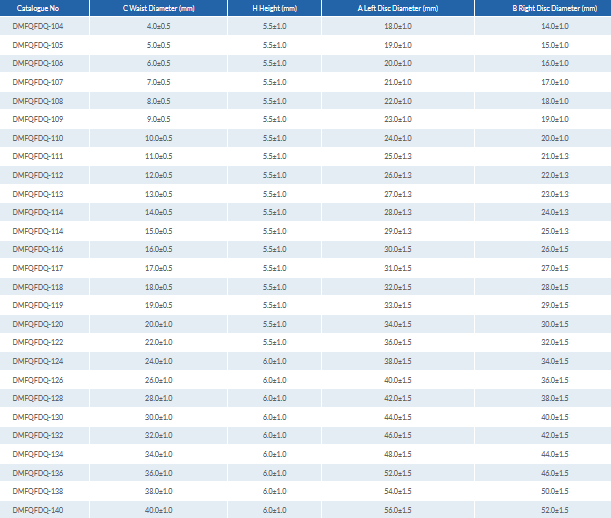Select catalogue number DMFQFDQ-140

tap(37, 509)
